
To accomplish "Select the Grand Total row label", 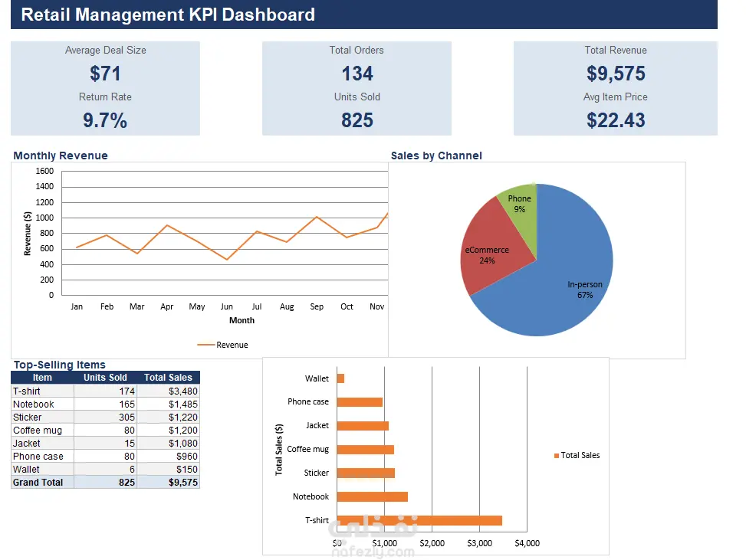I will click(x=38, y=482).
